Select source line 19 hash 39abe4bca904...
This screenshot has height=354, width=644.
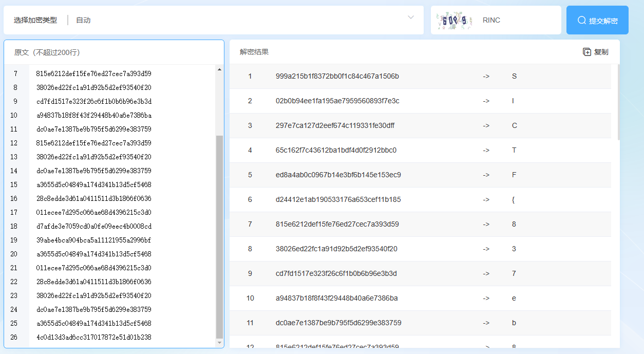click(94, 240)
